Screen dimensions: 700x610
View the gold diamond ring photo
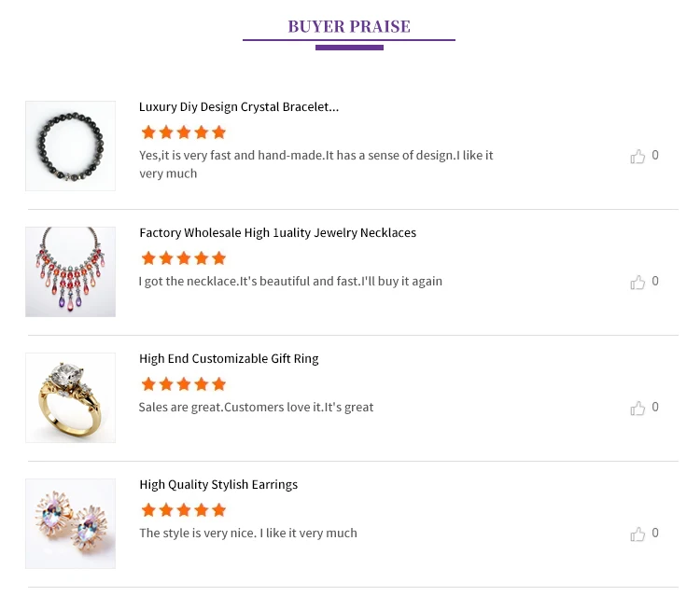[71, 398]
